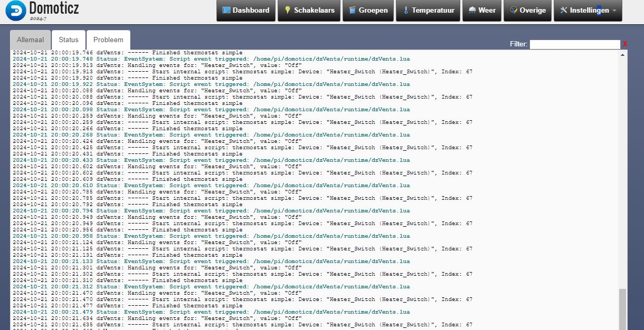Click log line at 20:00:21.312 Status

click(x=211, y=287)
